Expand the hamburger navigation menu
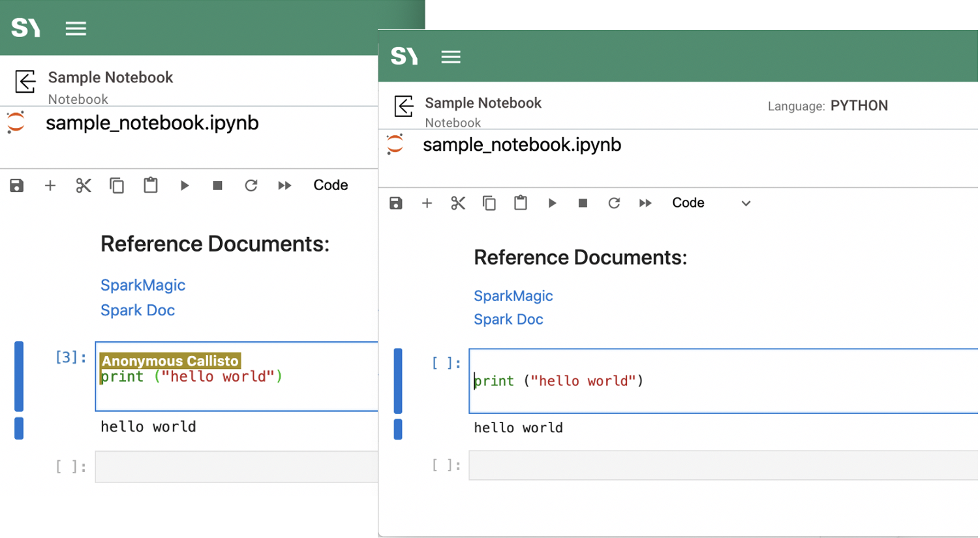This screenshot has width=980, height=538. tap(451, 55)
